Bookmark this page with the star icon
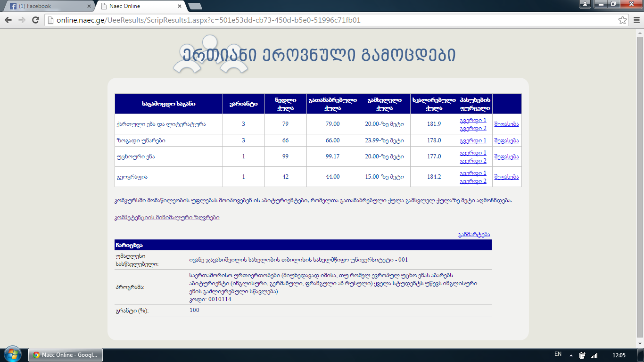 click(623, 20)
